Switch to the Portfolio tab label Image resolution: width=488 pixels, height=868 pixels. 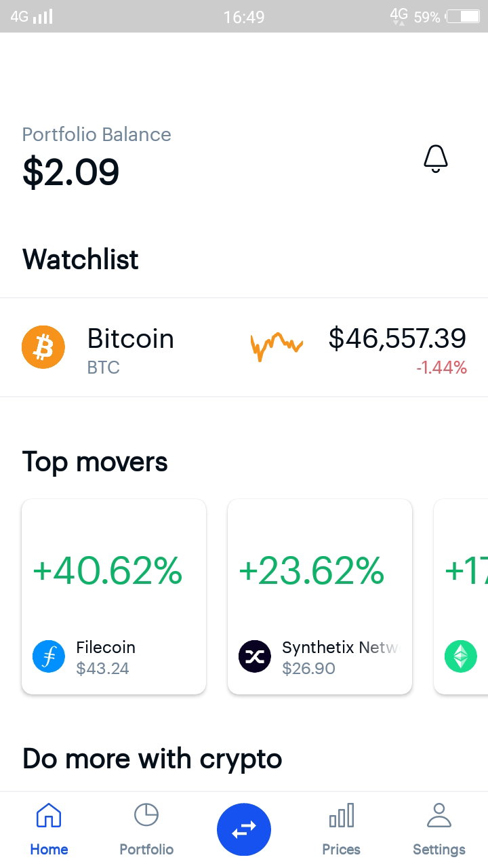[146, 850]
